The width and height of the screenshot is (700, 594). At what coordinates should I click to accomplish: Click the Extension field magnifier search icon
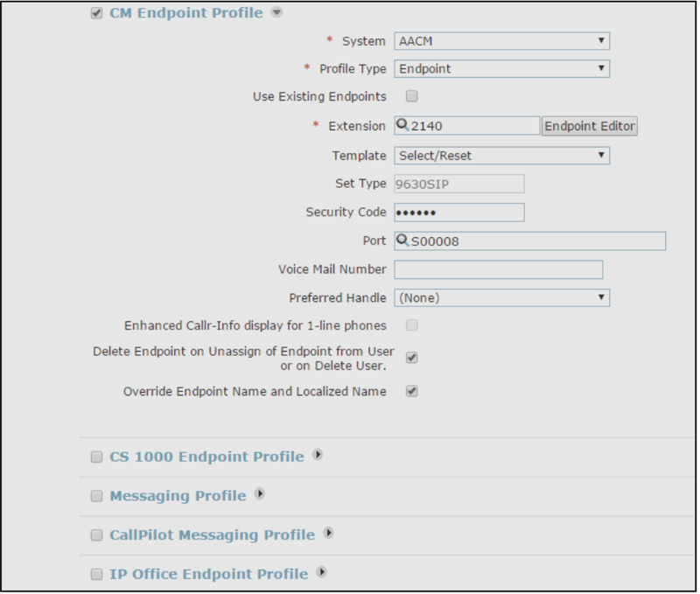point(402,125)
